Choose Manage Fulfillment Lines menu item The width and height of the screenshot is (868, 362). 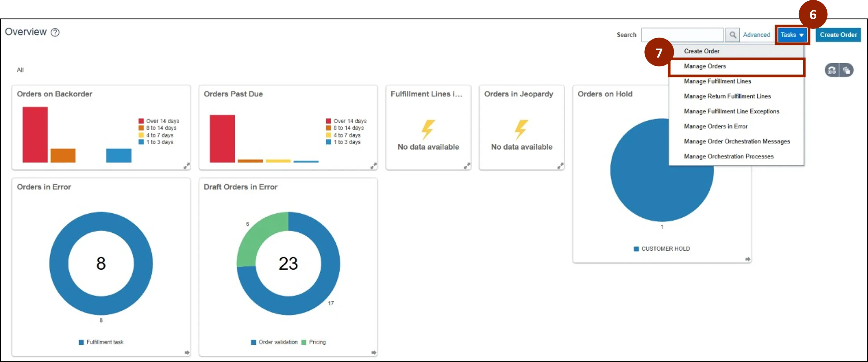pos(717,81)
